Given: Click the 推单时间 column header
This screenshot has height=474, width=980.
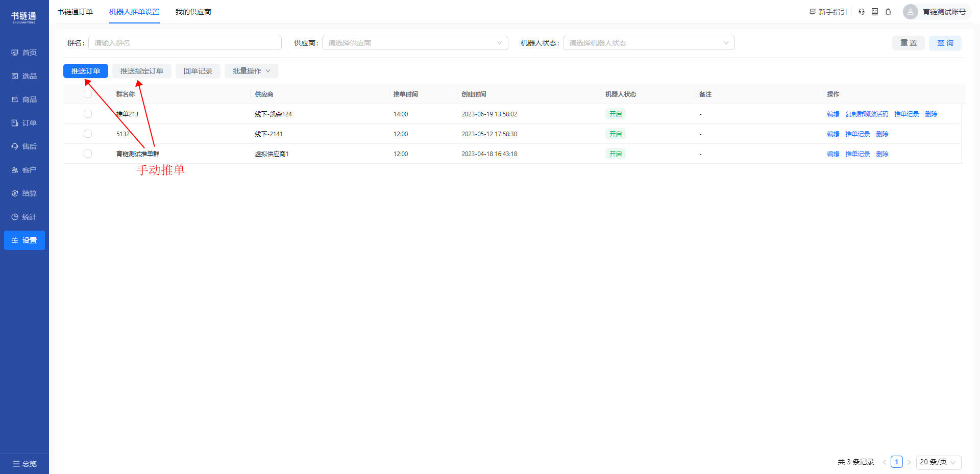Looking at the screenshot, I should pos(406,94).
